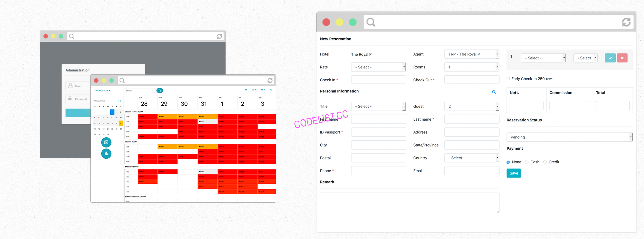Select the Cash payment radio button

click(527, 162)
